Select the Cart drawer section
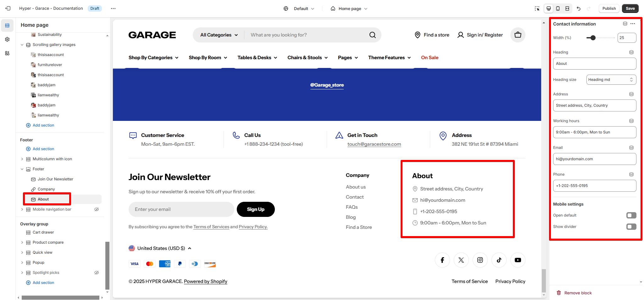The width and height of the screenshot is (644, 300). [43, 232]
